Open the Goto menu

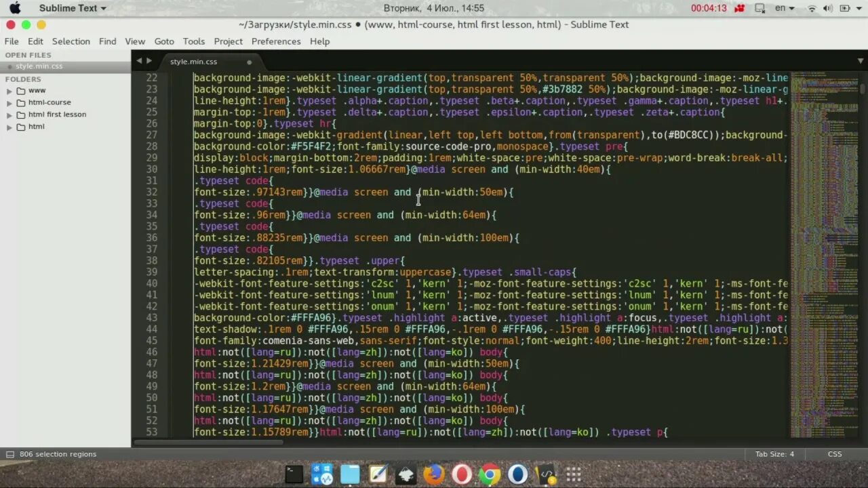click(x=164, y=41)
